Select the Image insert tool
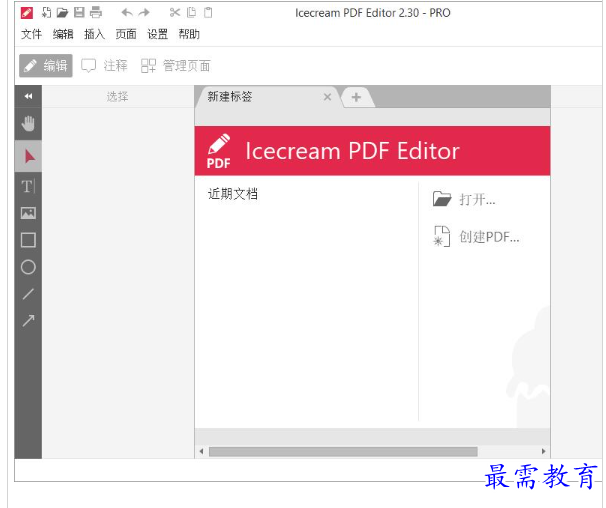 point(28,213)
